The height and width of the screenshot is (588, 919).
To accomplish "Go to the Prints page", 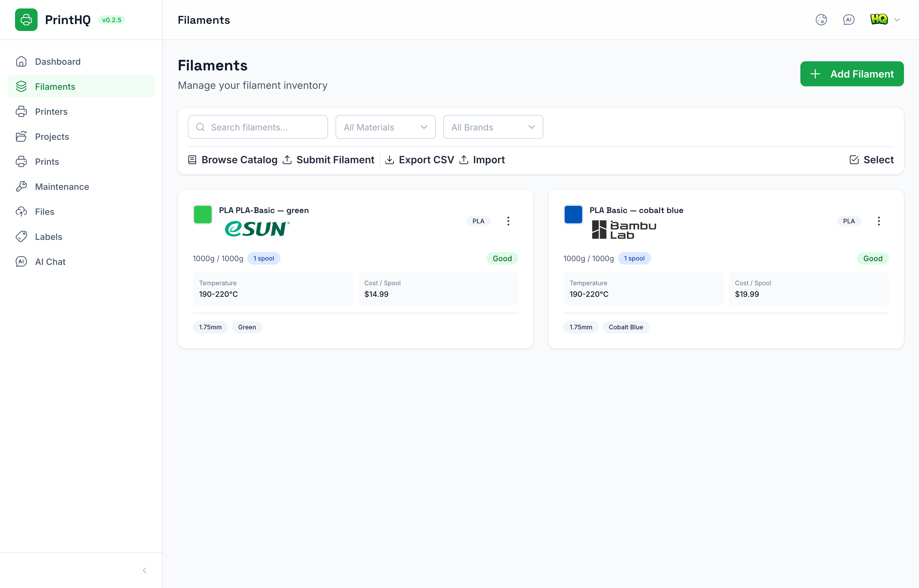I will click(47, 161).
